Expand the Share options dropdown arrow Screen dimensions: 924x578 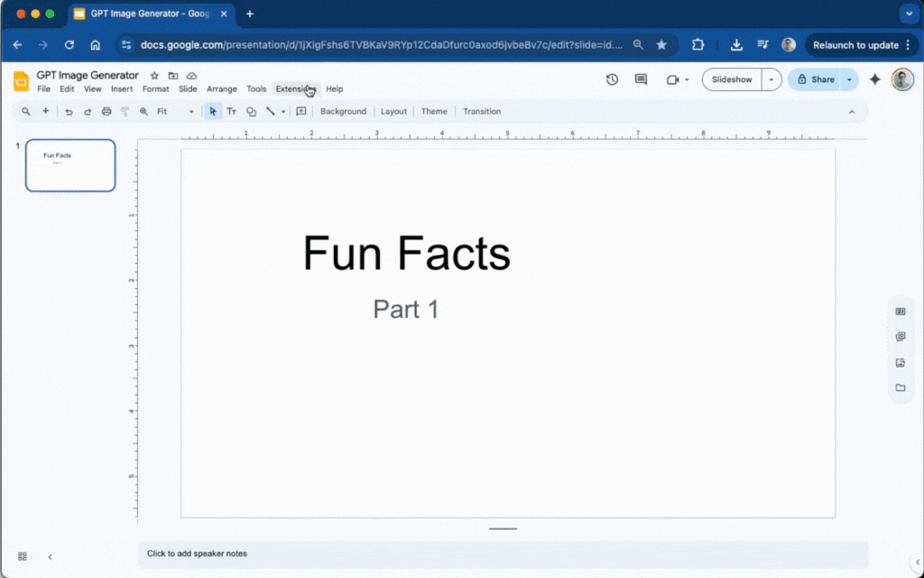coord(849,79)
